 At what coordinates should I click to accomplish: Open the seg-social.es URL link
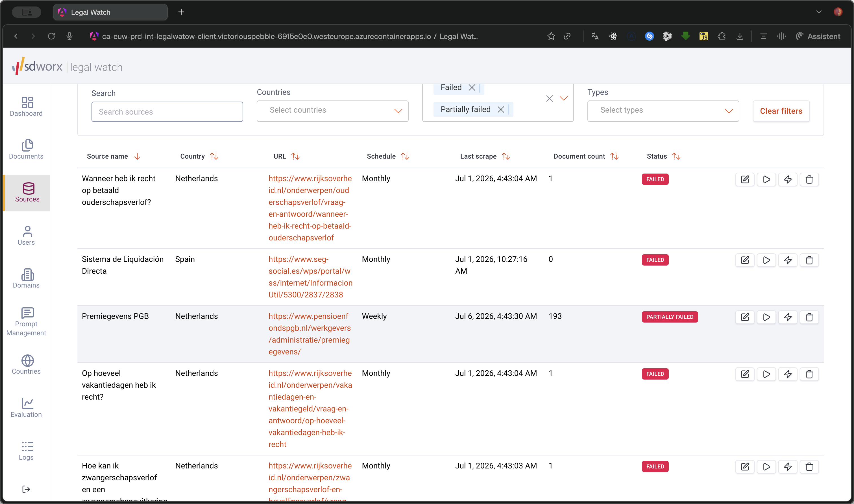pos(310,277)
